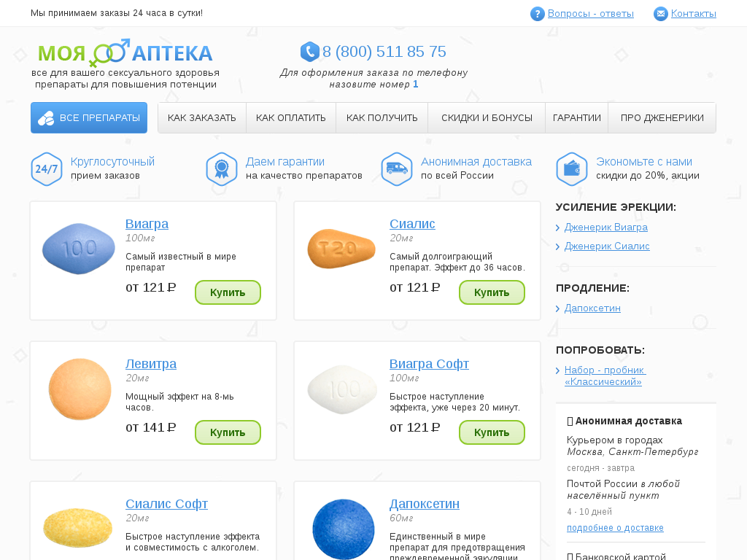The width and height of the screenshot is (747, 560).
Task: Click the Даем гарантии heading text
Action: pyautogui.click(x=285, y=161)
